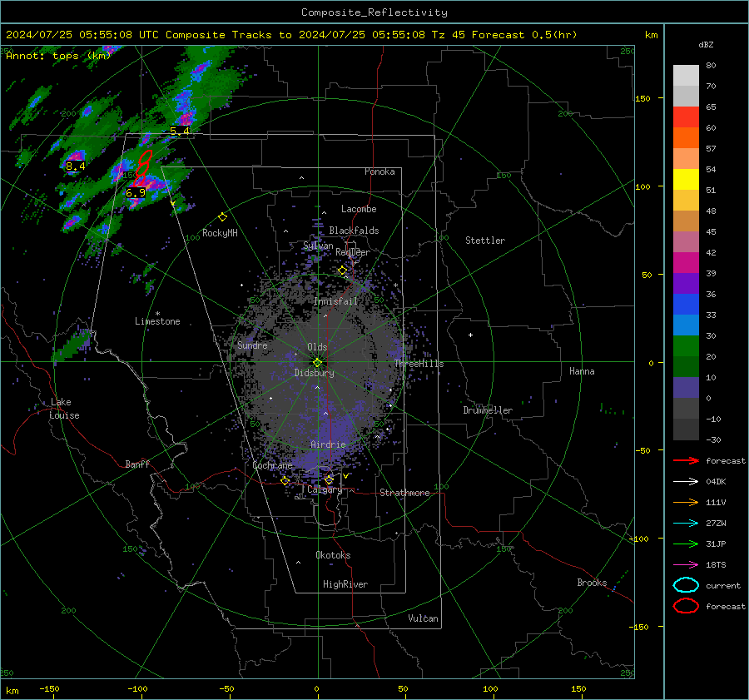Image resolution: width=749 pixels, height=700 pixels.
Task: Click the RockyMH label
Action: pos(220,233)
